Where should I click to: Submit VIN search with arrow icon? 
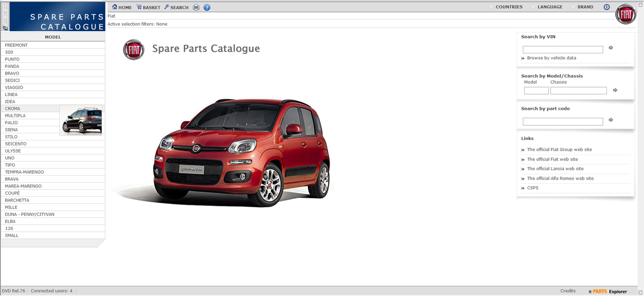[611, 48]
